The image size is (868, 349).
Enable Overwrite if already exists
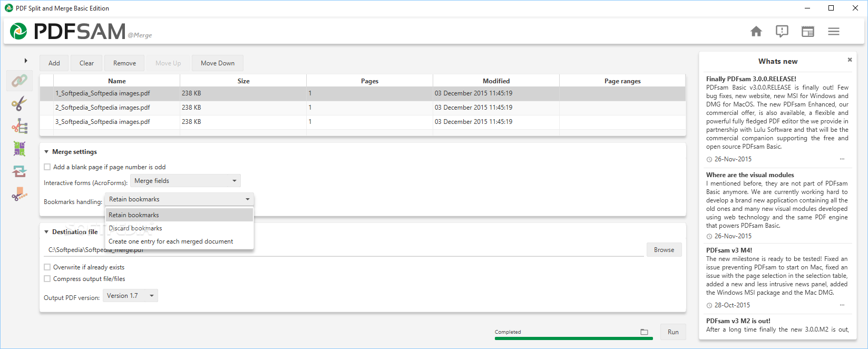[47, 267]
